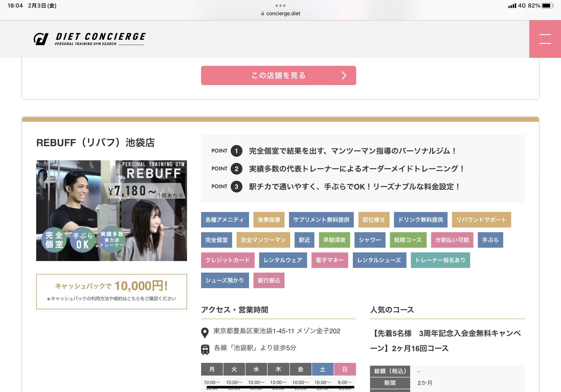
Task: Select the 食事指導 tag
Action: tap(269, 220)
